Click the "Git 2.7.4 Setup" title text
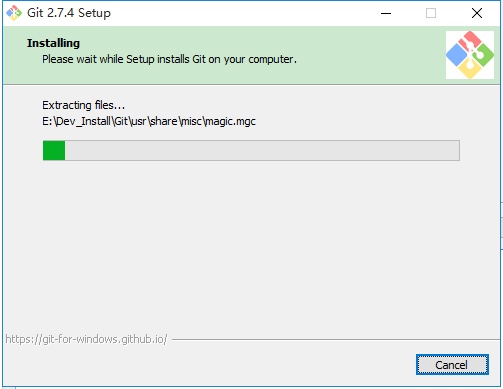This screenshot has height=389, width=503. point(69,13)
